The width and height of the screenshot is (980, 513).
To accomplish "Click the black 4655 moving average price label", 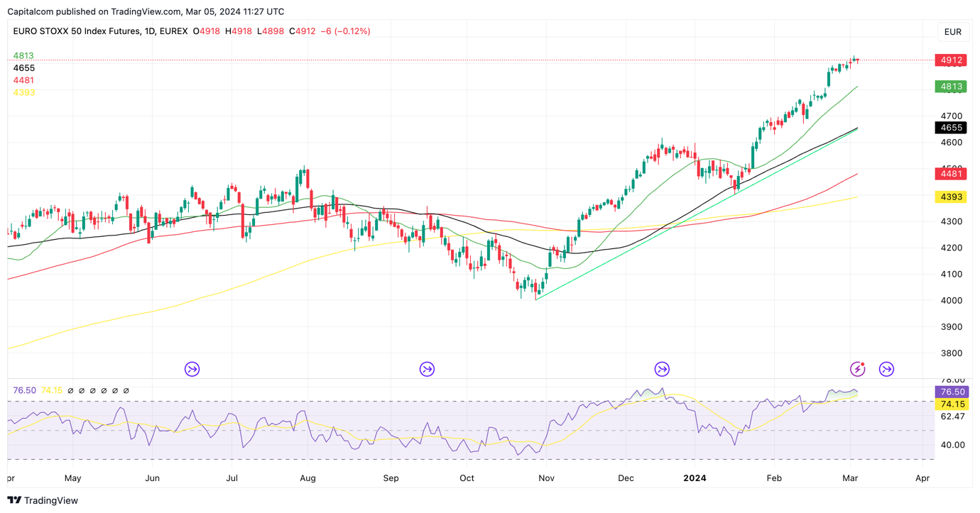I will point(951,128).
